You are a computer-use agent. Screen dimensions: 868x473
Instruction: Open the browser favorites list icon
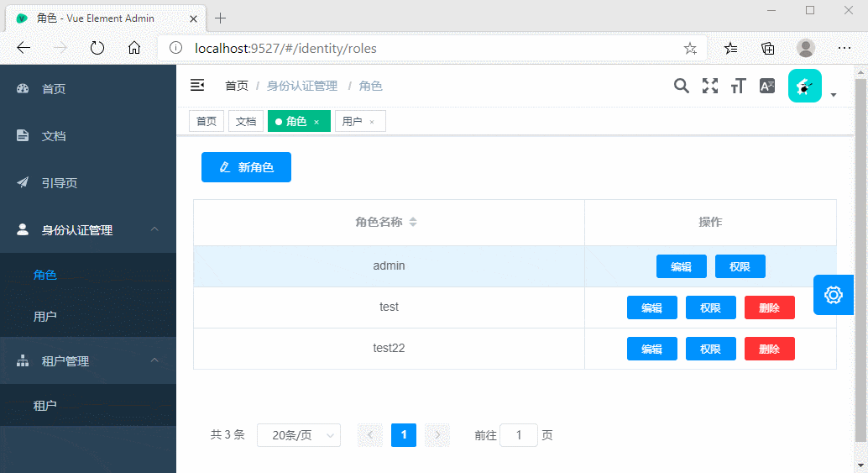pos(730,49)
